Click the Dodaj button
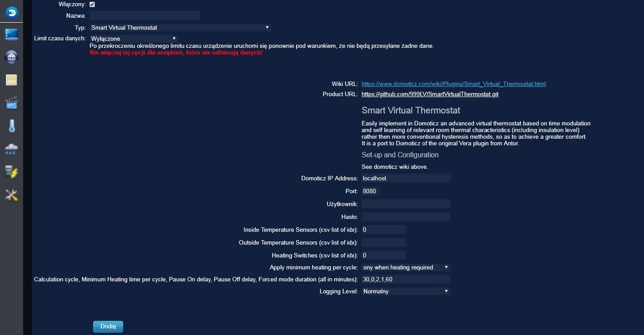This screenshot has height=335, width=644. [x=108, y=327]
